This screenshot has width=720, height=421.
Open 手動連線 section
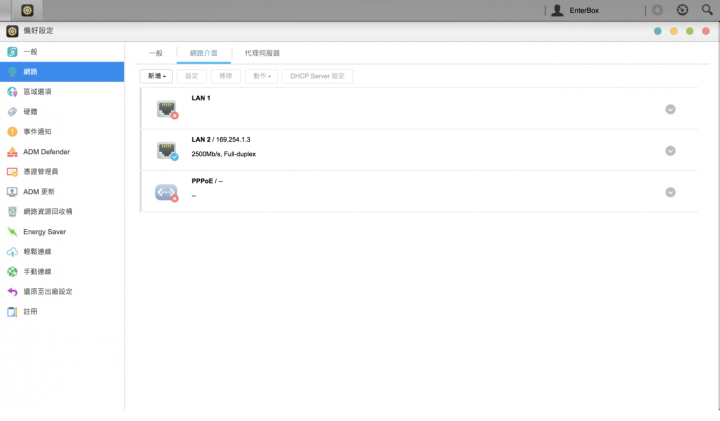point(62,272)
